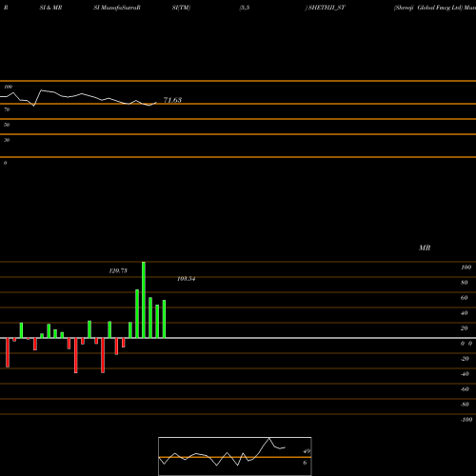Image resolution: width=476 pixels, height=476 pixels.
Task: Click the RSI axis label 30
Action: tap(7, 140)
